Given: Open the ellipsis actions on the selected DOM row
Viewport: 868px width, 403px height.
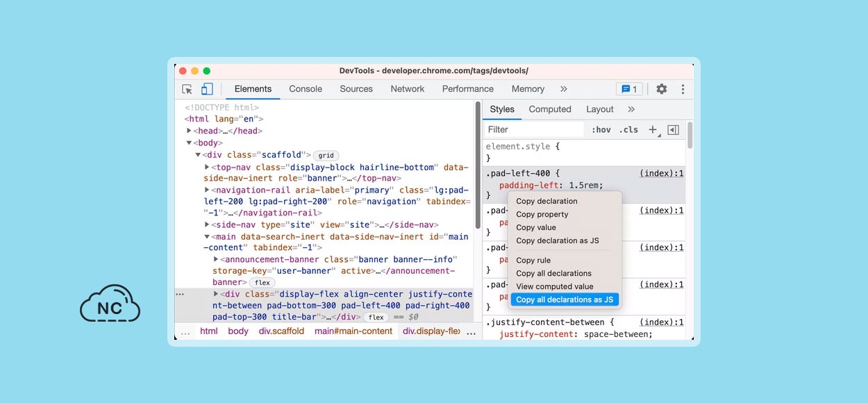Looking at the screenshot, I should pyautogui.click(x=181, y=294).
